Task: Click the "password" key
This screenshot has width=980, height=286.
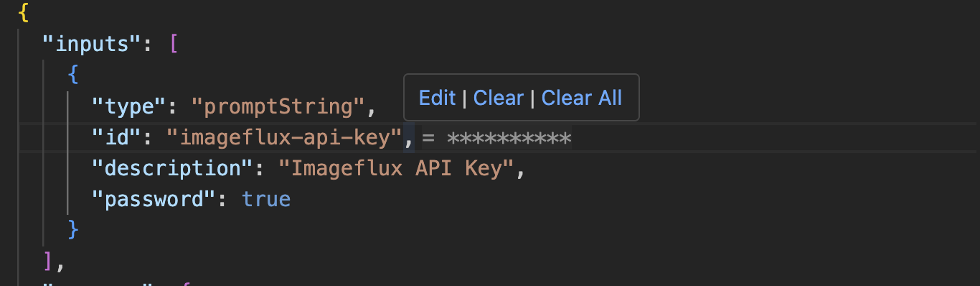Action: [x=154, y=199]
